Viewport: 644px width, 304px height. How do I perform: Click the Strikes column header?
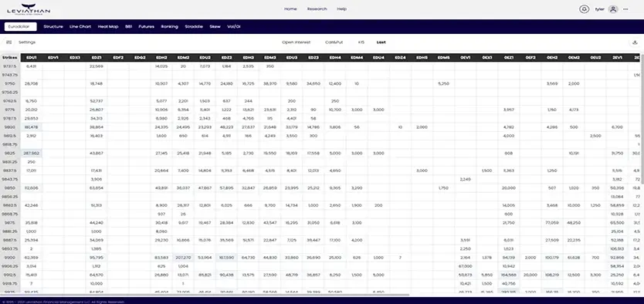9,58
